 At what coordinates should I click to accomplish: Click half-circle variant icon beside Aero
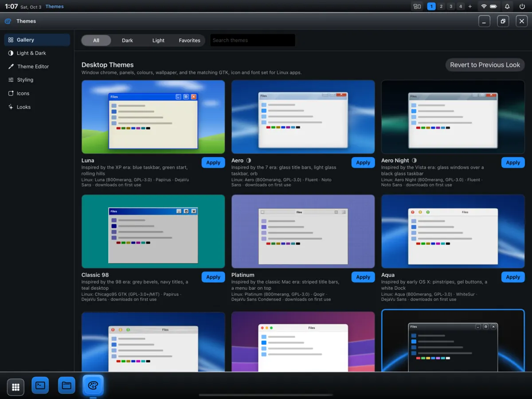pos(249,160)
